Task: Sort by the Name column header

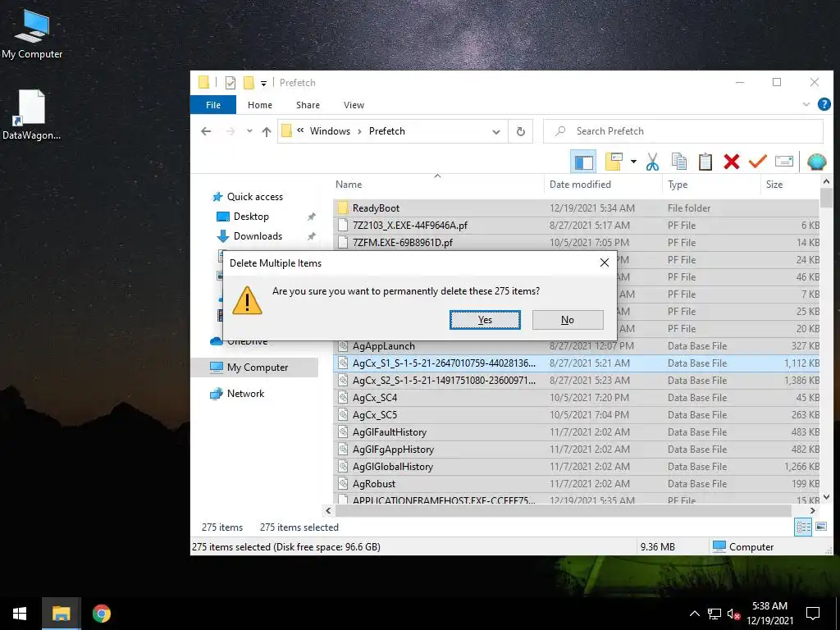Action: (348, 185)
